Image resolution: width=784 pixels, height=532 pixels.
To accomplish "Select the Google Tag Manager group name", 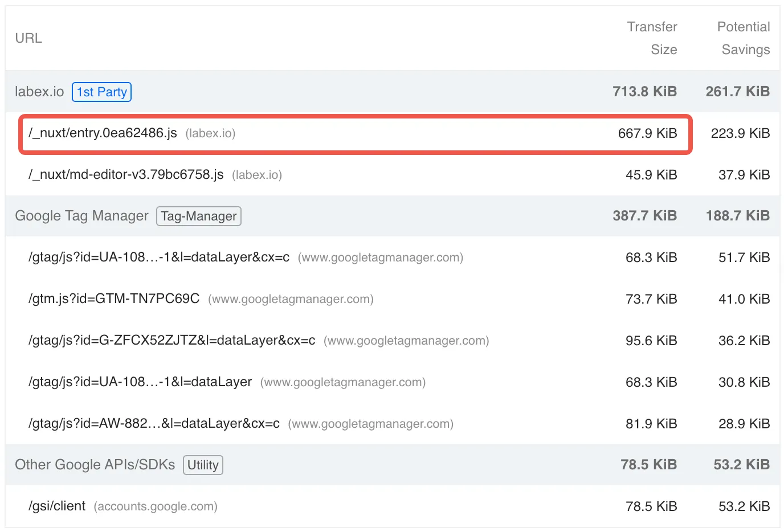I will point(81,216).
